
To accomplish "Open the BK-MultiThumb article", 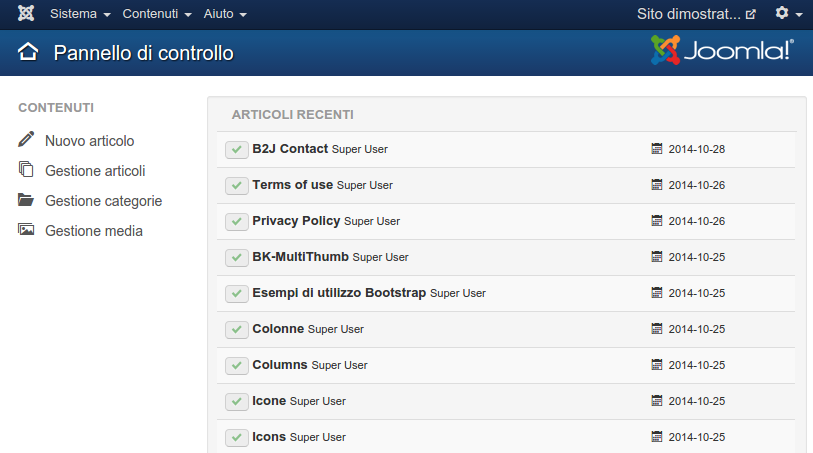I will 300,257.
